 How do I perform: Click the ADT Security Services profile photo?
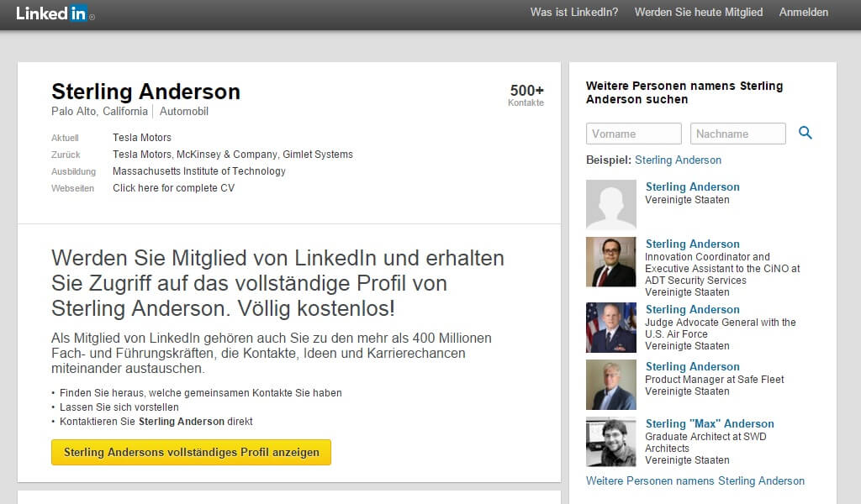tap(610, 262)
